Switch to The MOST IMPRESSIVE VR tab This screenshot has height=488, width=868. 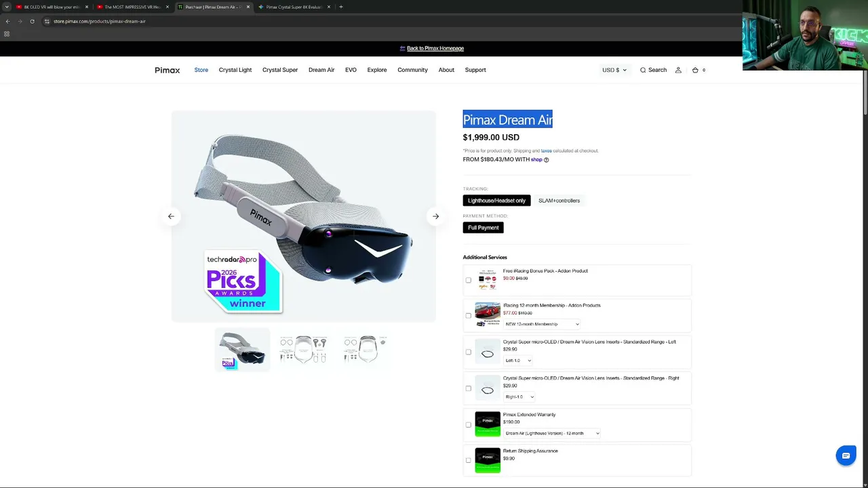pos(132,7)
